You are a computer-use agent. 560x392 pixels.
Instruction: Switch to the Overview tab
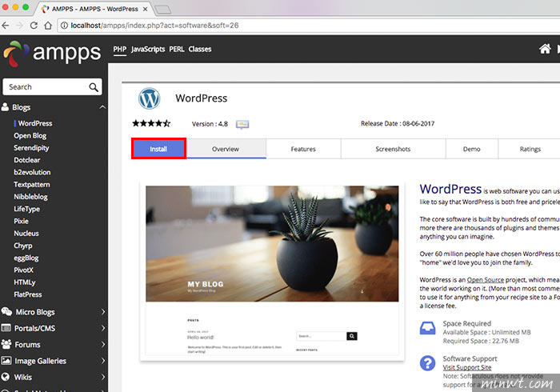226,149
